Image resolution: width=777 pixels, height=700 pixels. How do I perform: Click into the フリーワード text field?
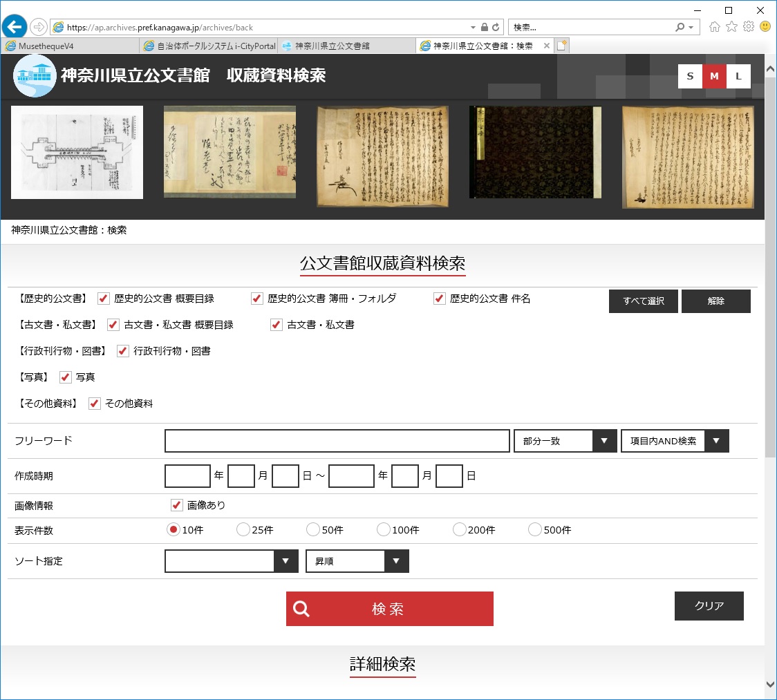(337, 441)
